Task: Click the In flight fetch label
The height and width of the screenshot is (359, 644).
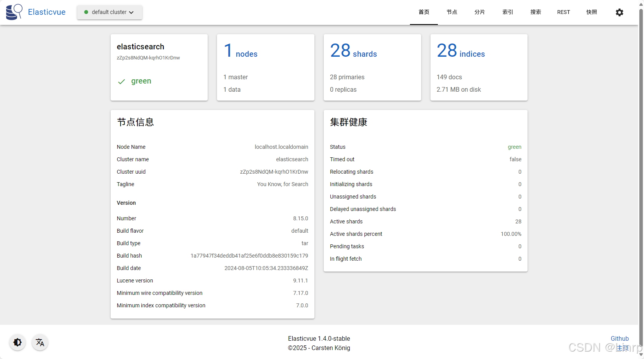Action: pyautogui.click(x=346, y=259)
